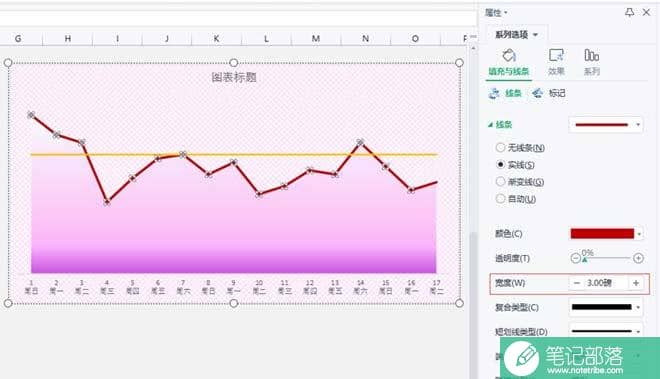Viewport: 660px width, 379px height.
Task: Pin the properties panel with the pin icon
Action: (x=629, y=13)
